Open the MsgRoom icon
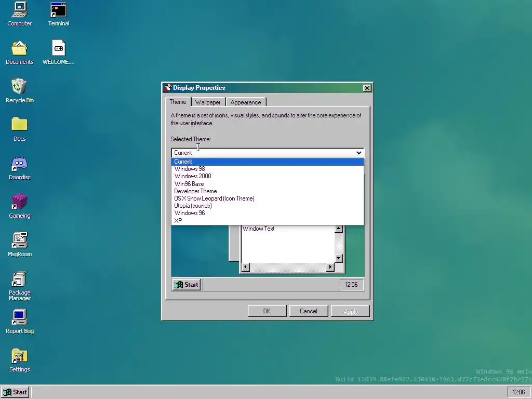532x399 pixels. (19, 245)
